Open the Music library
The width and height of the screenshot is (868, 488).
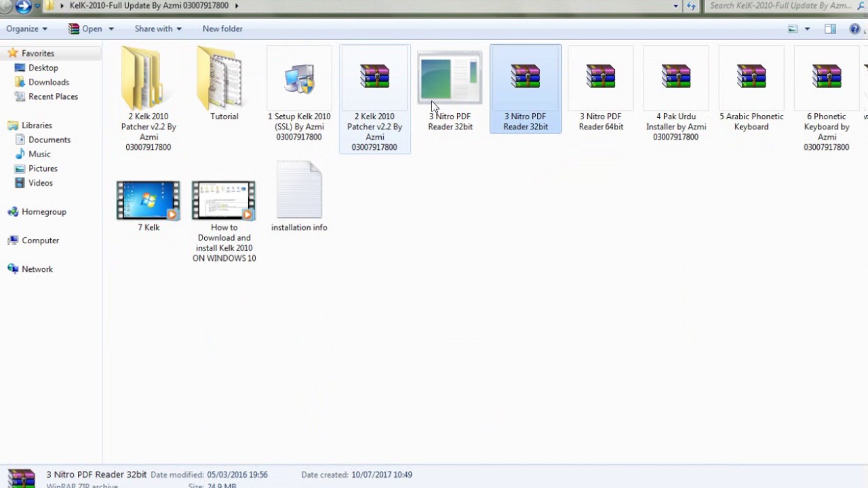[39, 154]
